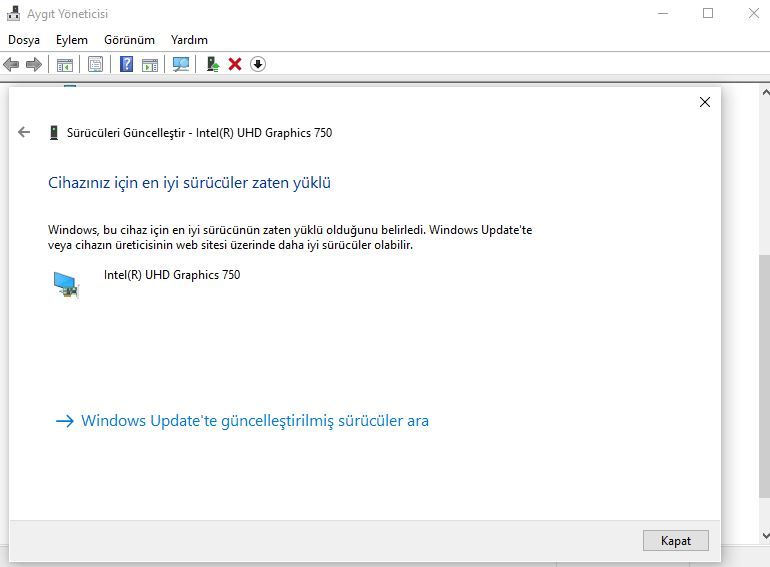Click heading "Cihazınız için en iyi sürücüler zaten yüklü"

coord(189,183)
